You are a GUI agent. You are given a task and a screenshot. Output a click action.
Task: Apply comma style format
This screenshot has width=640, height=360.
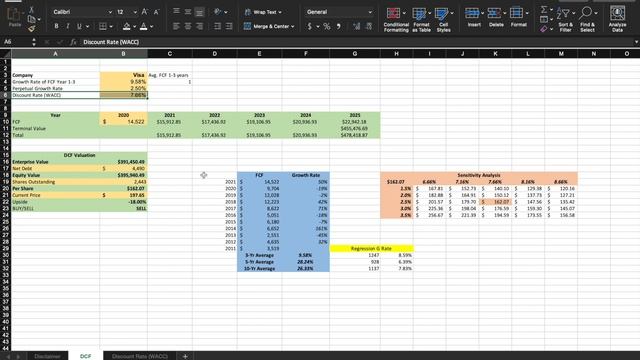338,27
